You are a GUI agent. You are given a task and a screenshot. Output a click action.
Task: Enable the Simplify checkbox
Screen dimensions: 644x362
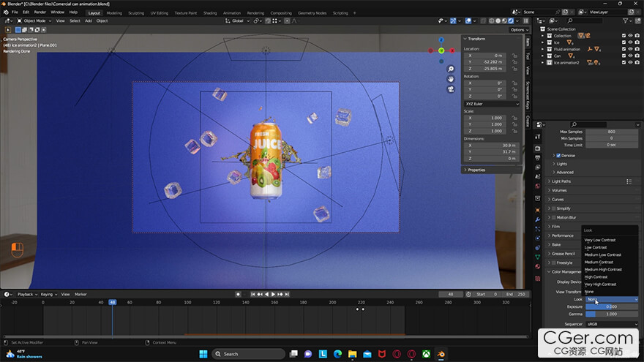pos(554,208)
